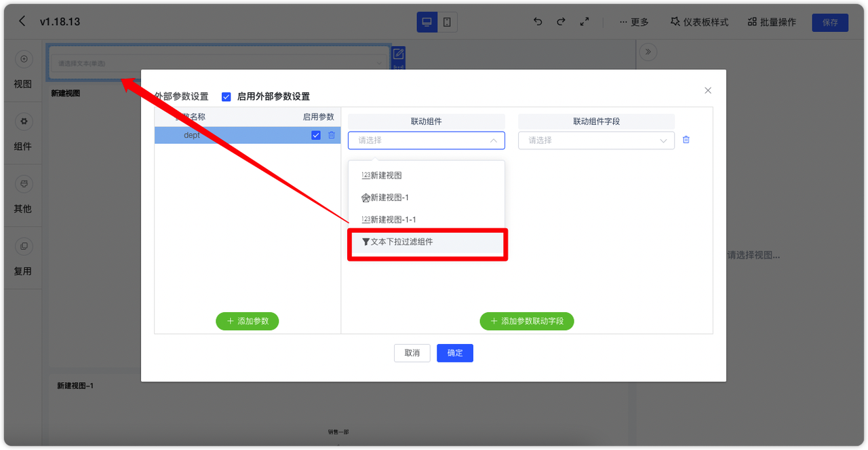Click the 添加参数 button
Viewport: 868px width, 450px height.
point(248,321)
